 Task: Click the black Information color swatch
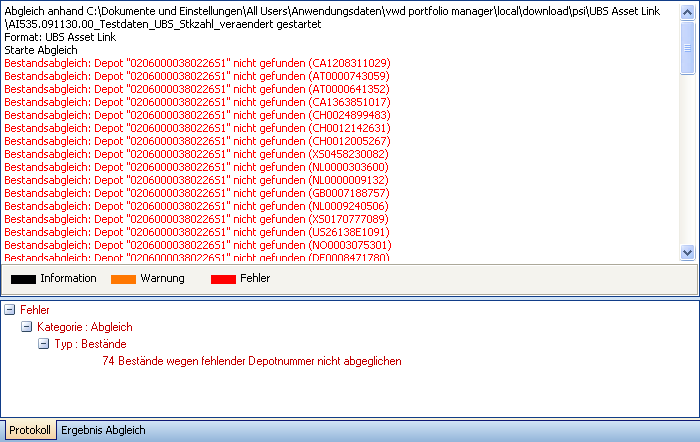23,279
